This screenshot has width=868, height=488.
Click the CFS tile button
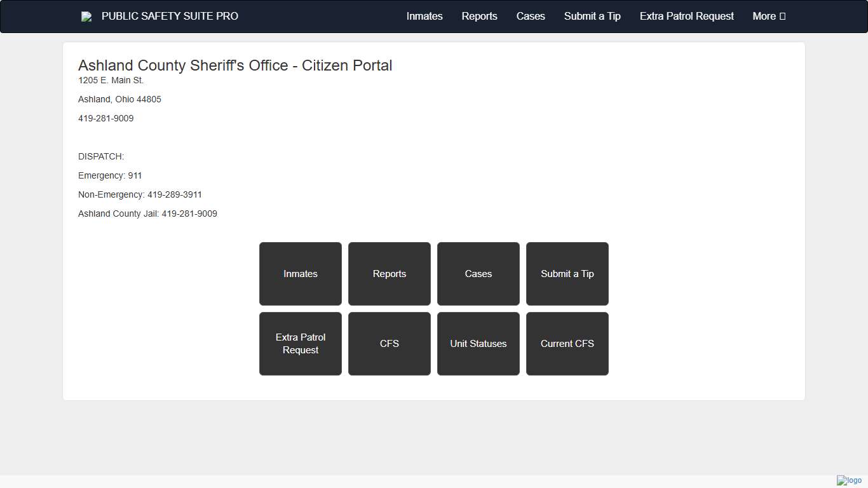pos(390,344)
